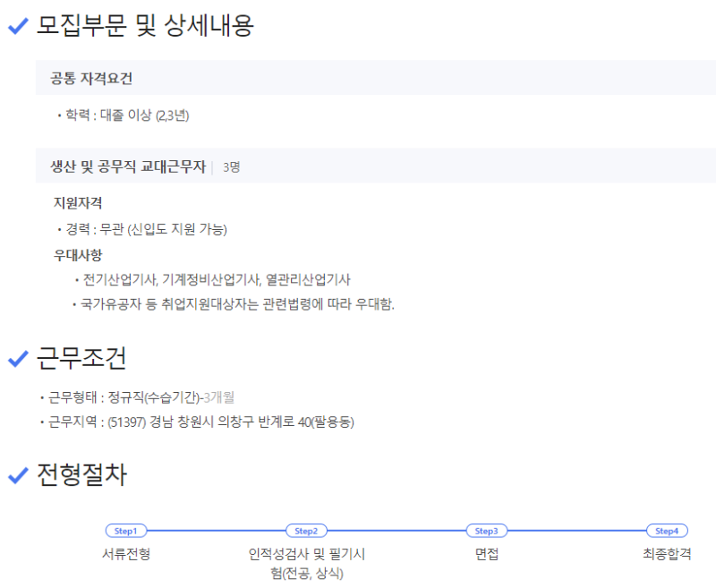Select the Step1 badge
Viewport: 716px width, 588px height.
[126, 531]
